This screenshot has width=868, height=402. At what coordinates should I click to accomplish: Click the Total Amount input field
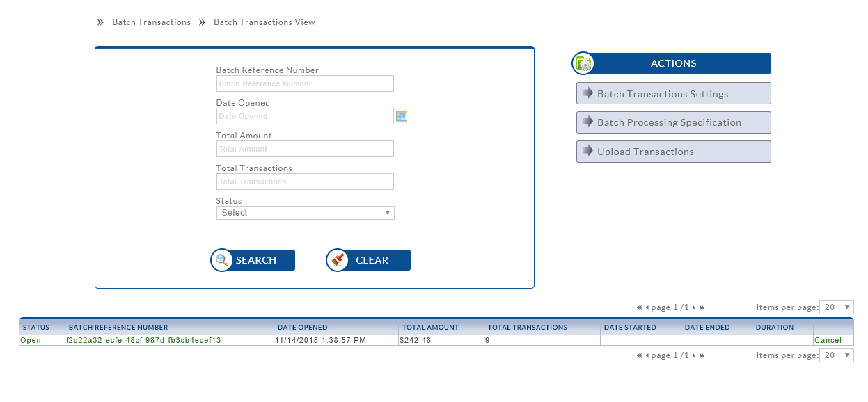pos(305,149)
